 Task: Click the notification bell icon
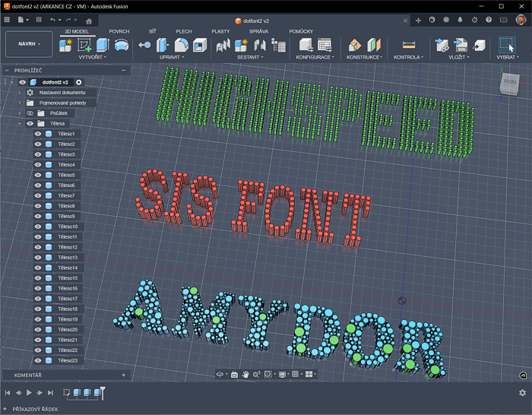[459, 20]
